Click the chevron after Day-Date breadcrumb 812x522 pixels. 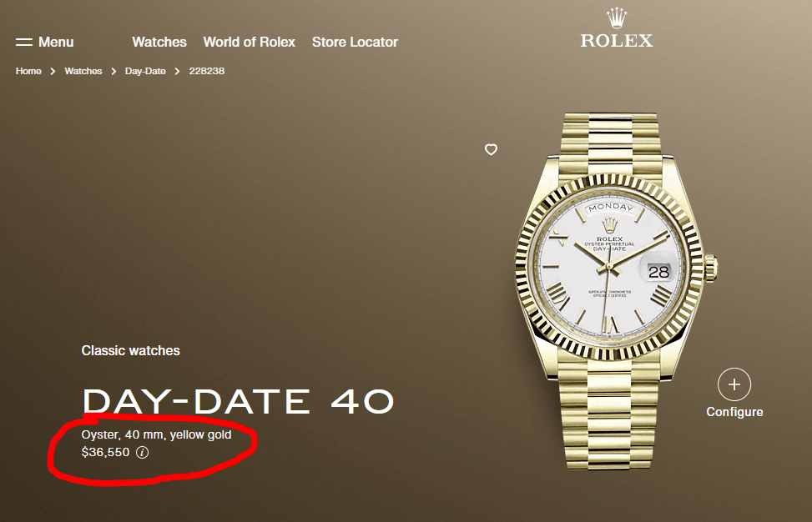[177, 72]
